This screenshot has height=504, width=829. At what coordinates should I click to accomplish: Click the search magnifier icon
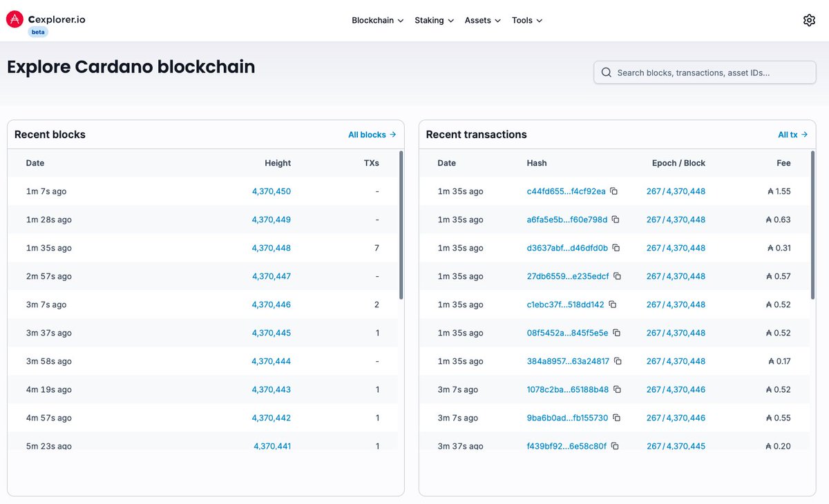[606, 72]
